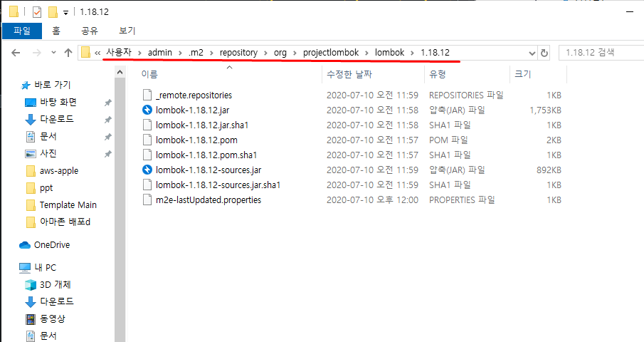This screenshot has width=644, height=342.
Task: Open 바로 가기 quick access section
Action: point(52,85)
